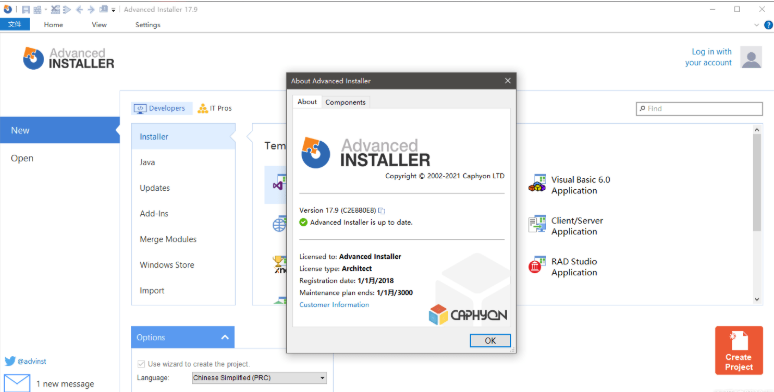This screenshot has width=774, height=392.
Task: Collapse the ribbon using the chevron beside Help
Action: coord(757,25)
